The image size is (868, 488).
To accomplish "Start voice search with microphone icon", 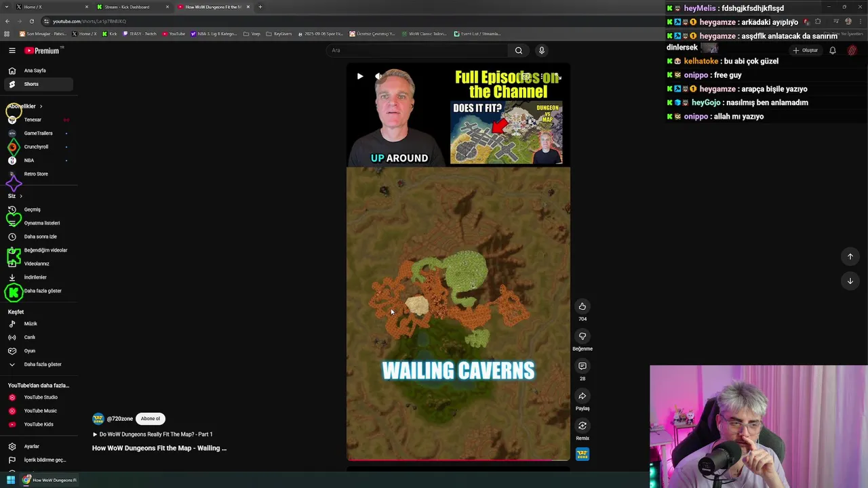I will coord(542,50).
